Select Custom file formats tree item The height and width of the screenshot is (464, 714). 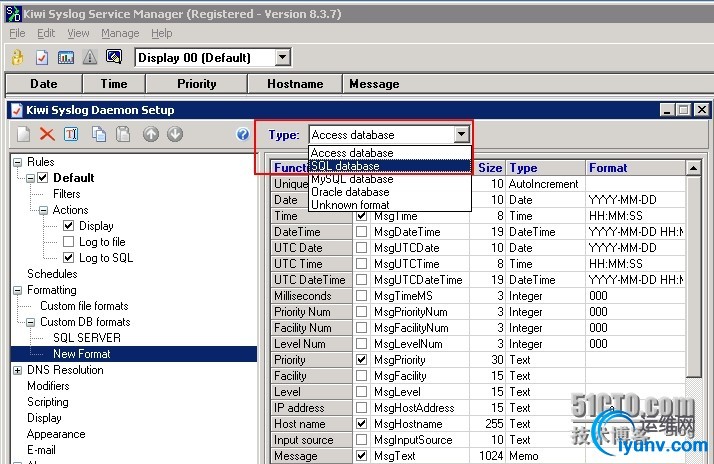tap(84, 306)
